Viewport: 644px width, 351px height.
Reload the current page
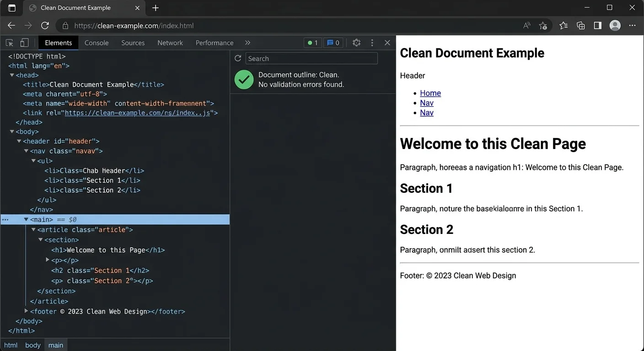click(45, 26)
